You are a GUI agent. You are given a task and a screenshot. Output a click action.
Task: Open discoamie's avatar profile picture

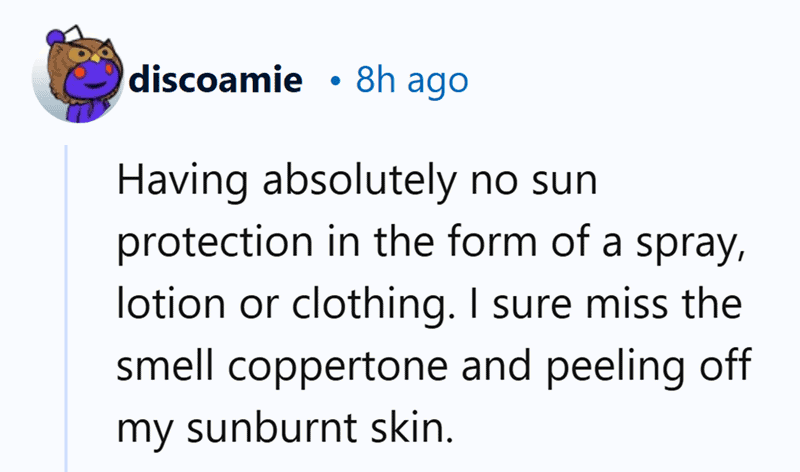[78, 74]
